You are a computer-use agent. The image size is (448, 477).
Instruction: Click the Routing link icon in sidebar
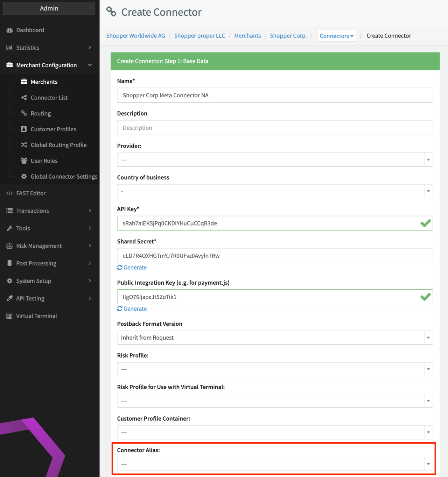coord(24,113)
